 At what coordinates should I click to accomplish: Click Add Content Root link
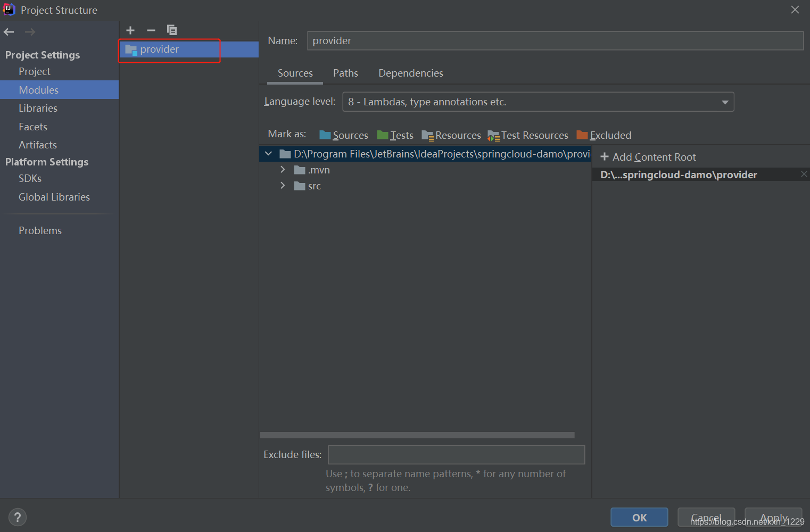654,157
